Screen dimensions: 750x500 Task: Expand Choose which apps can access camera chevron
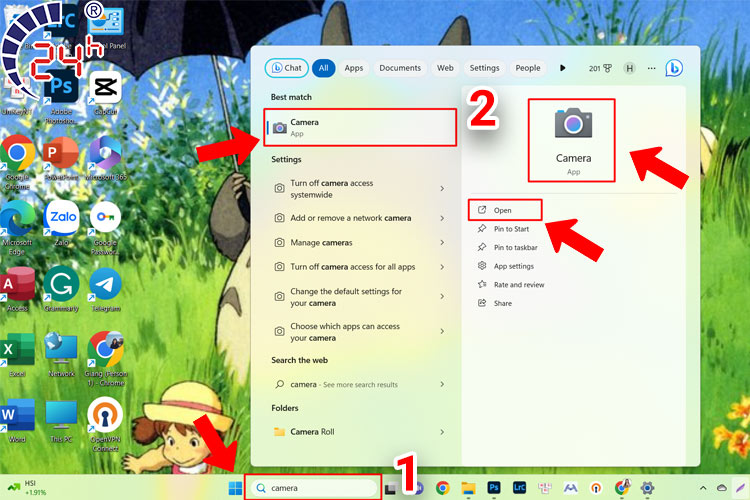tap(442, 331)
